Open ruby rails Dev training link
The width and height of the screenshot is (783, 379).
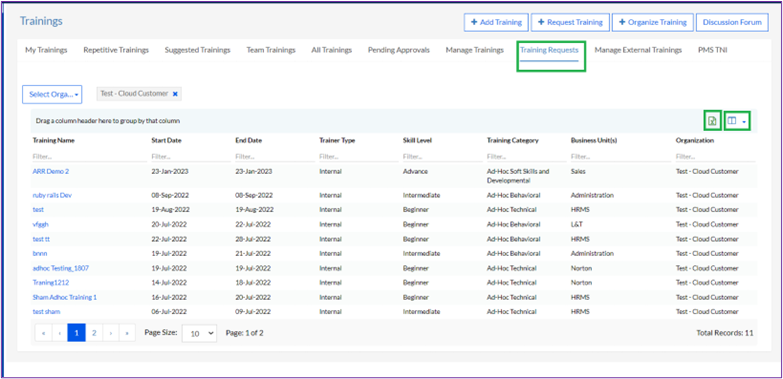tap(52, 195)
